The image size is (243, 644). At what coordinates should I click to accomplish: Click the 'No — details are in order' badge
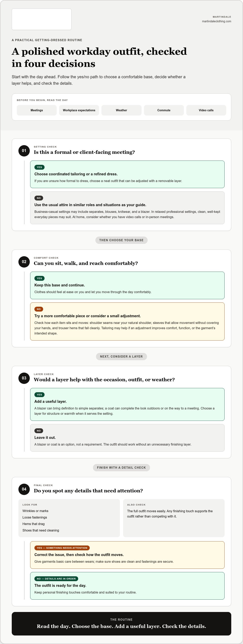click(56, 579)
